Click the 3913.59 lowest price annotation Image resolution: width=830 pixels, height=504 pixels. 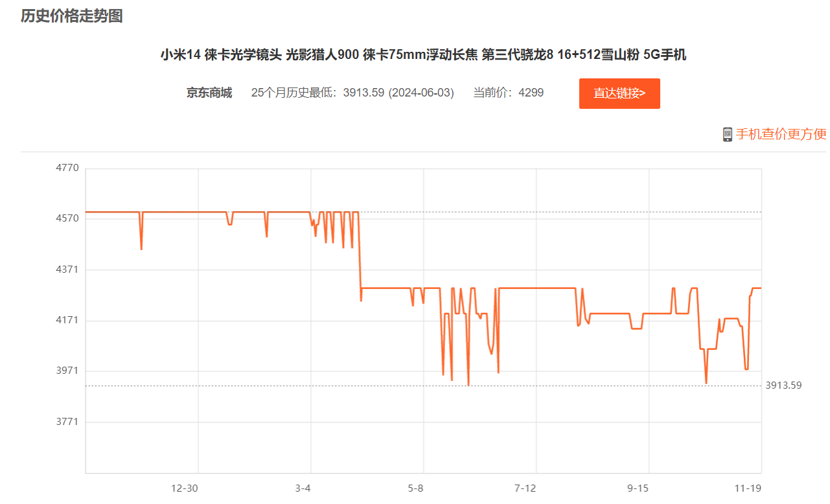[784, 384]
